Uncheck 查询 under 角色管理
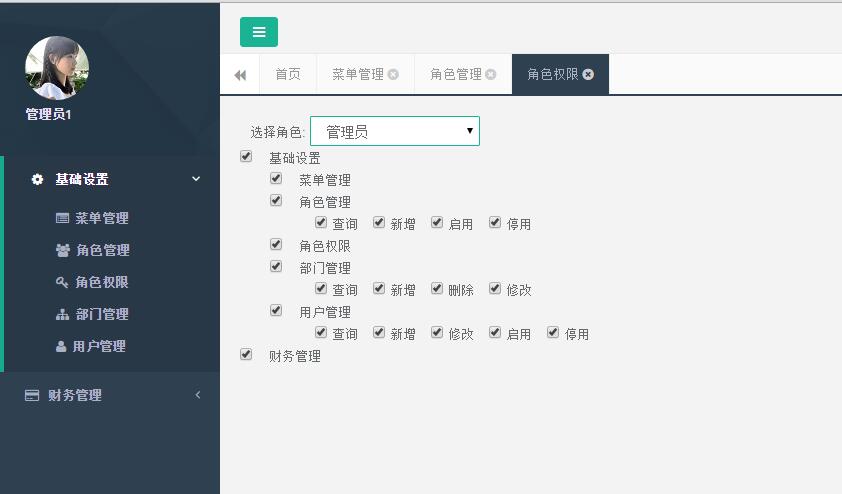Image resolution: width=842 pixels, height=494 pixels. tap(321, 222)
